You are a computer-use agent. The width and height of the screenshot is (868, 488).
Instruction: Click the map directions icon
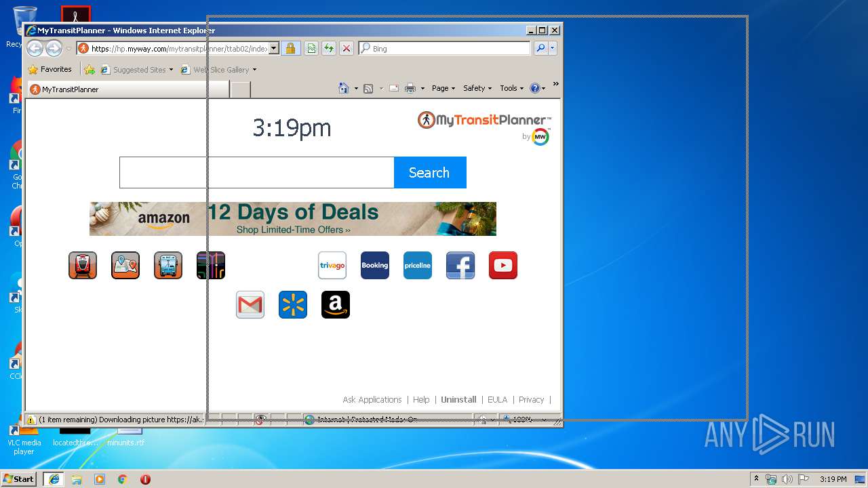click(x=125, y=265)
